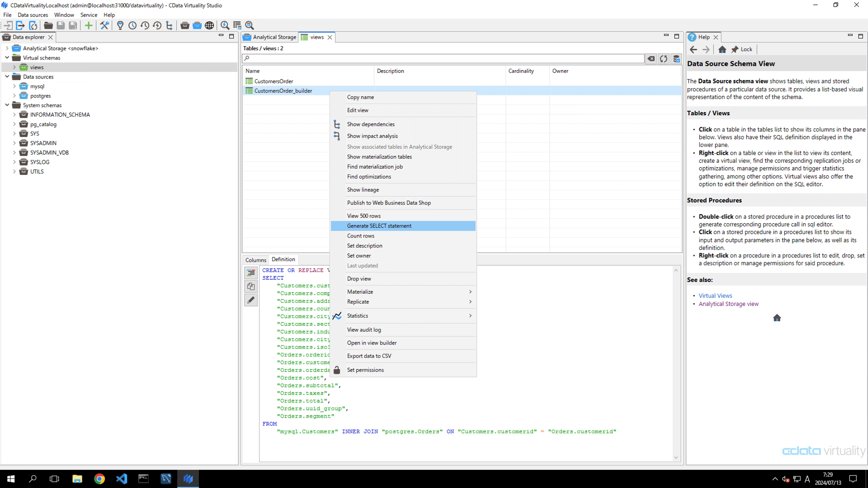Click the lightbulb icon in the toolbar
This screenshot has height=488, width=868.
(x=120, y=25)
